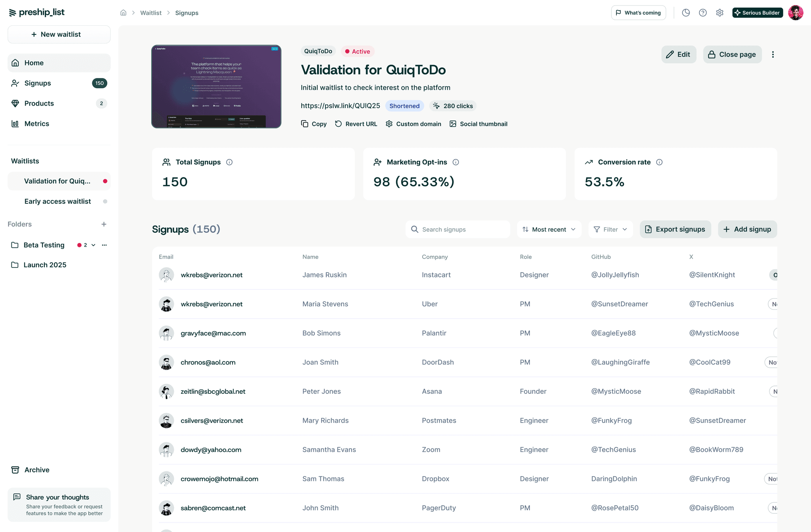Screen dimensions: 811x532
Task: Open the QuiqToDo page preview thumbnail
Action: 216,86
